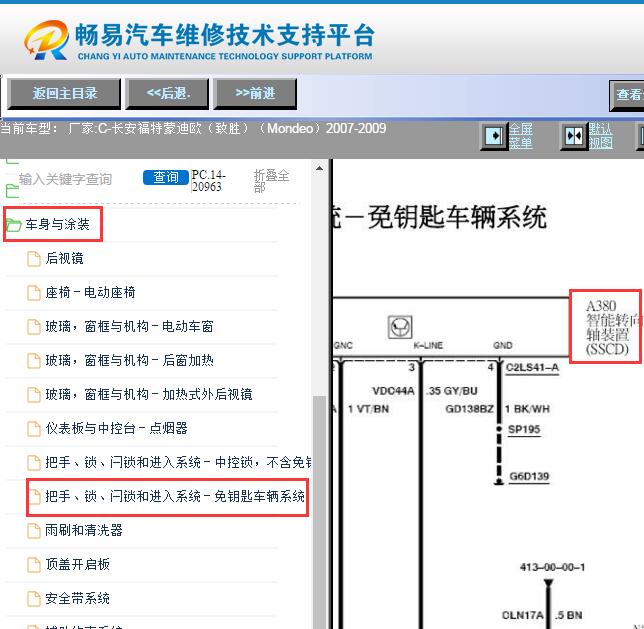This screenshot has height=629, width=644.
Task: Click into the 输入关键字查询 search field
Action: click(78, 179)
